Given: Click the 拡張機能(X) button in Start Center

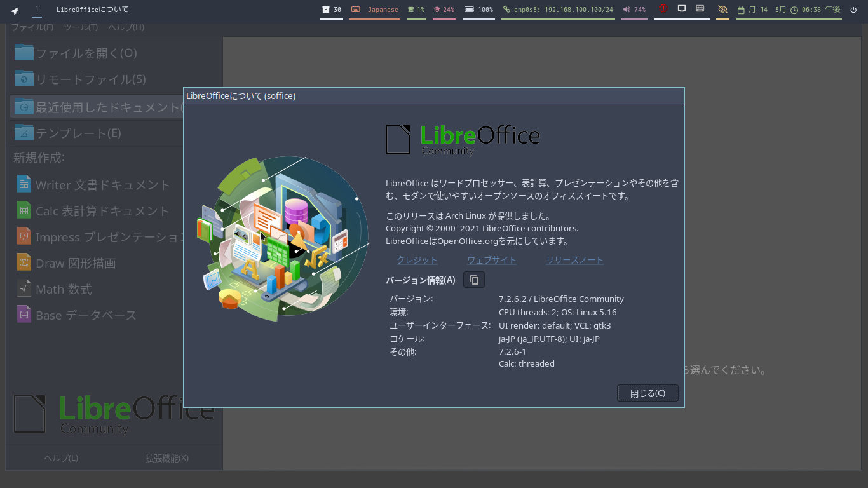Looking at the screenshot, I should pos(167,458).
